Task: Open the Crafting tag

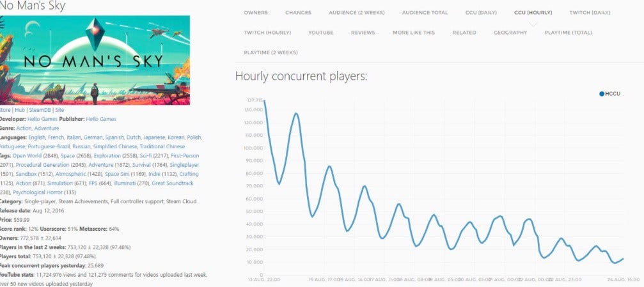Action: click(189, 174)
